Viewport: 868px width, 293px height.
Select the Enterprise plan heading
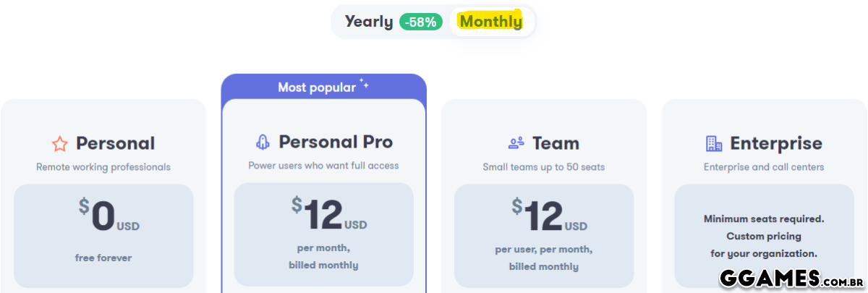[x=776, y=143]
